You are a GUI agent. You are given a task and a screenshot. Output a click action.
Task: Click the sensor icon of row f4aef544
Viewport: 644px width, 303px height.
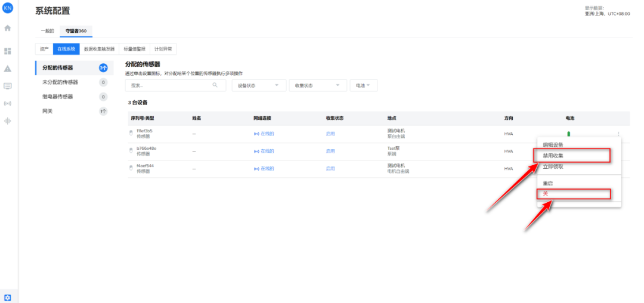(131, 168)
